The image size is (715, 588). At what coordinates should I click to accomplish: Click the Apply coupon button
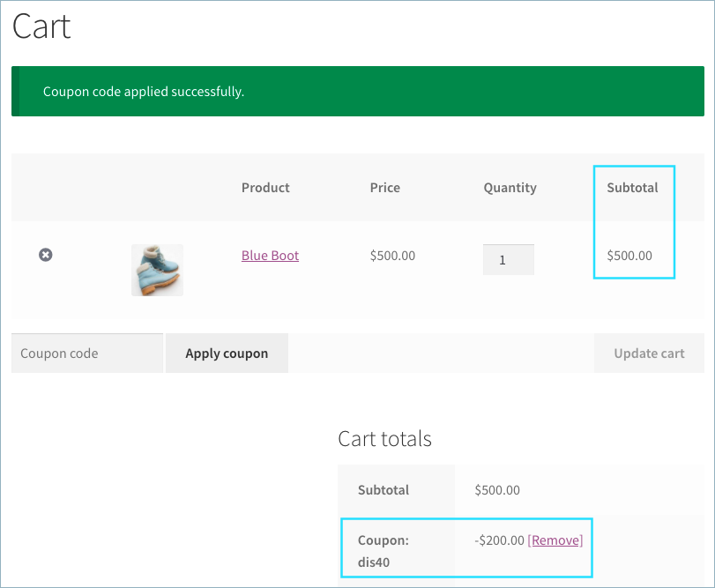click(227, 354)
